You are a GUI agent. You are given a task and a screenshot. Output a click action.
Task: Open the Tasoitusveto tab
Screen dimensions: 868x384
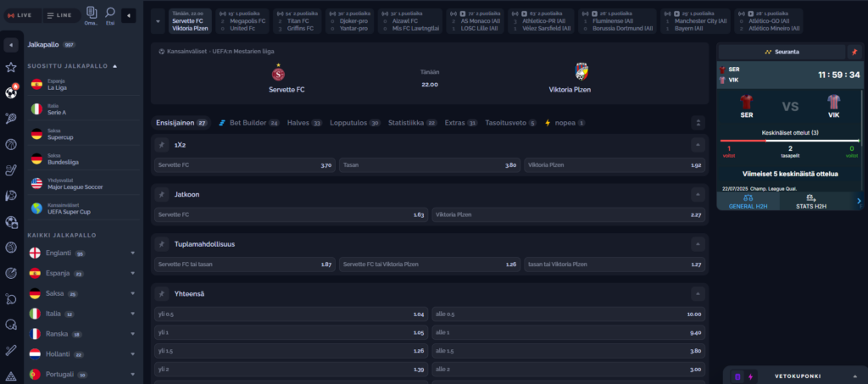(511, 123)
